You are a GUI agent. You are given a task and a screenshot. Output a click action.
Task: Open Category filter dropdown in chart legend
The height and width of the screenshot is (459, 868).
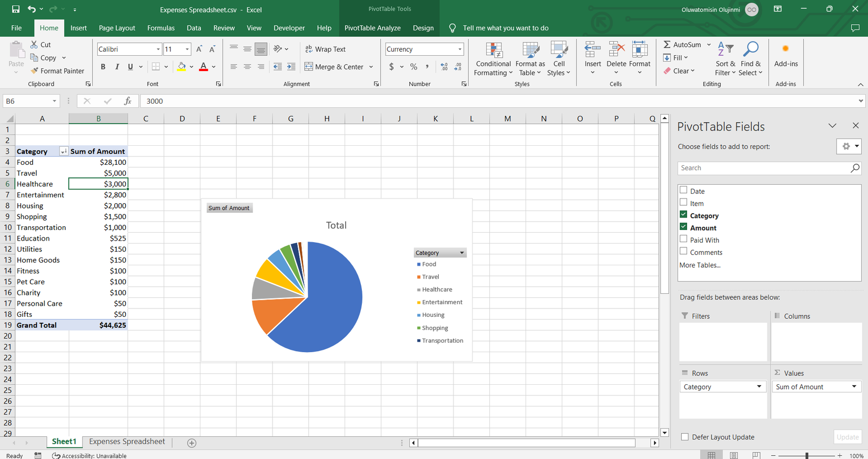coord(461,253)
